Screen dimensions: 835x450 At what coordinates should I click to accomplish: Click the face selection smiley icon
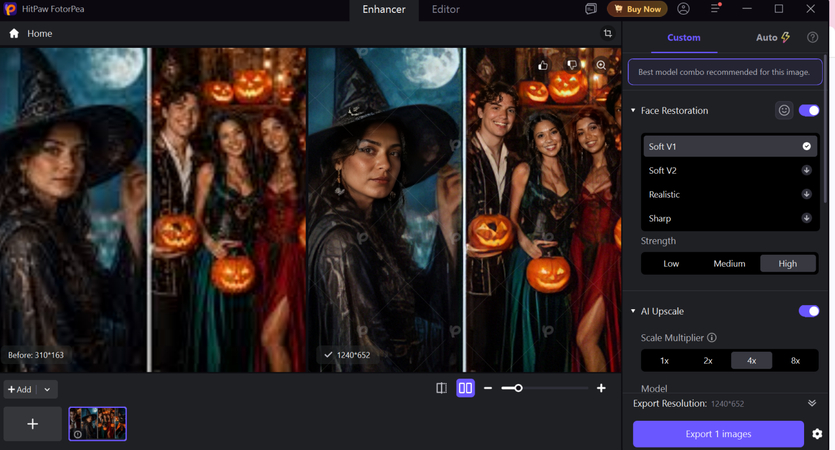(784, 110)
